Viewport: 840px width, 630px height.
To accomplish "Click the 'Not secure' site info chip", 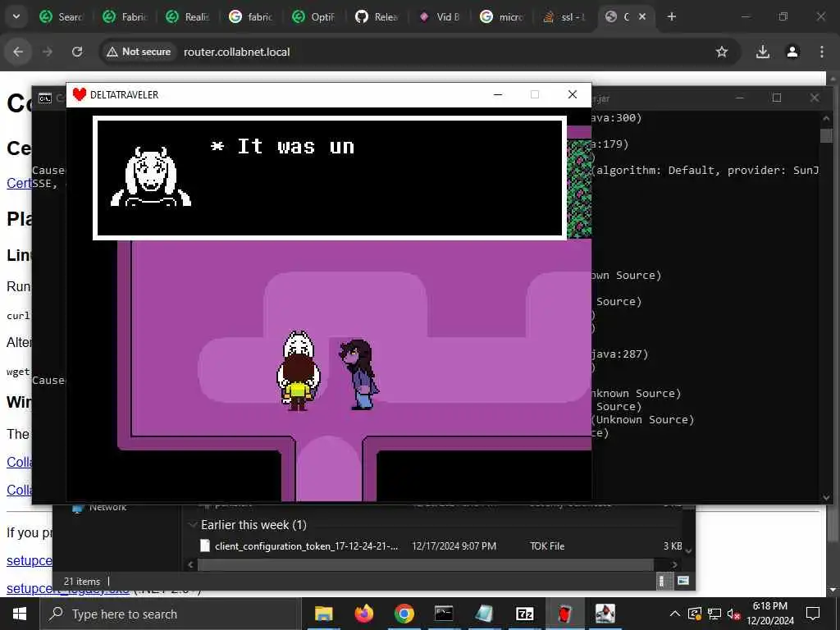I will (x=139, y=52).
